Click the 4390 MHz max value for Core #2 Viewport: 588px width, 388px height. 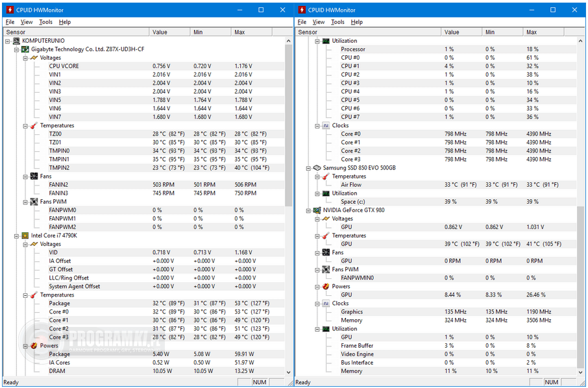[539, 151]
